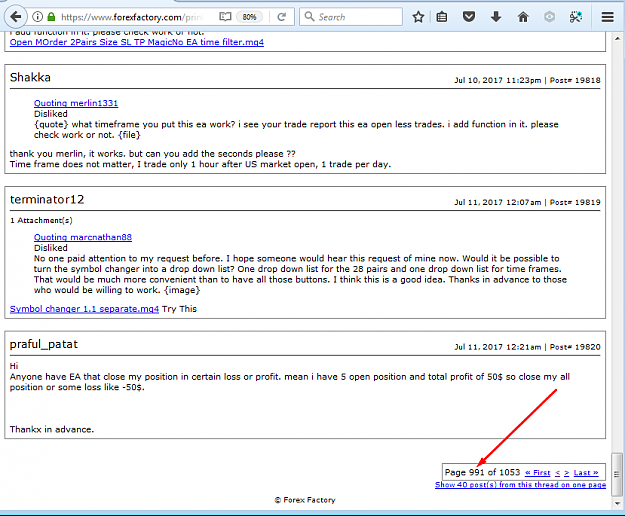Open the 80% zoom level indicator
This screenshot has height=516, width=625.
coord(250,17)
